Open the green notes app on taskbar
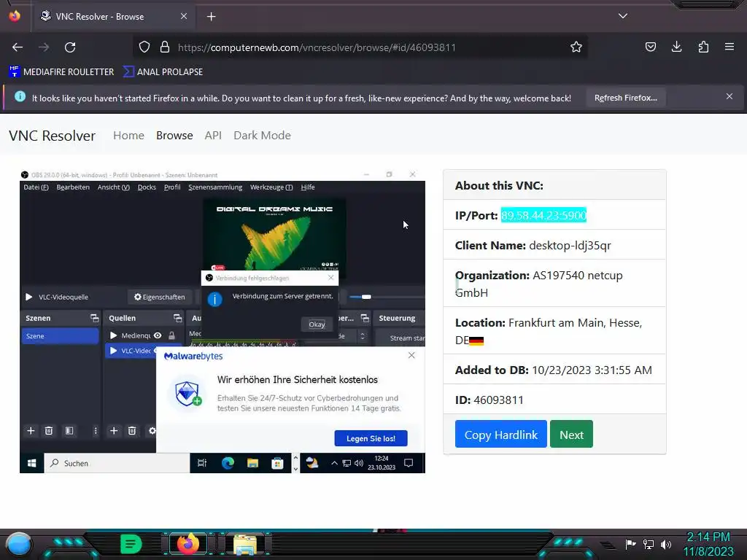This screenshot has width=747, height=560. pyautogui.click(x=131, y=544)
